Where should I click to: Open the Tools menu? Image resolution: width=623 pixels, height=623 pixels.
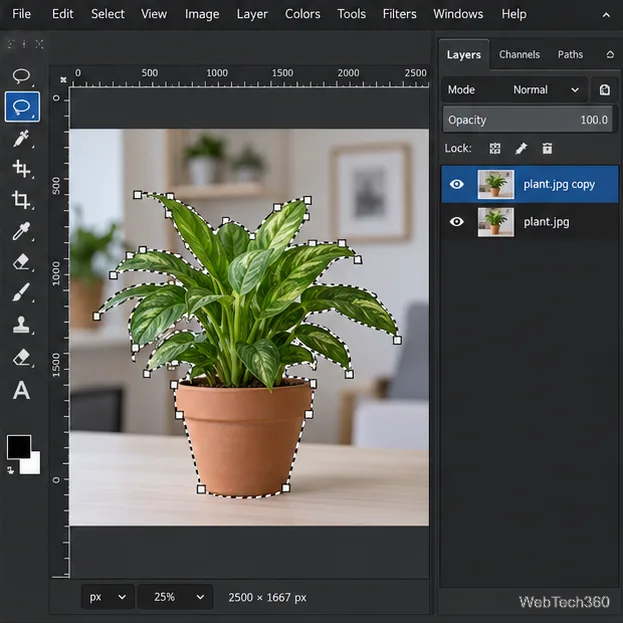coord(352,14)
